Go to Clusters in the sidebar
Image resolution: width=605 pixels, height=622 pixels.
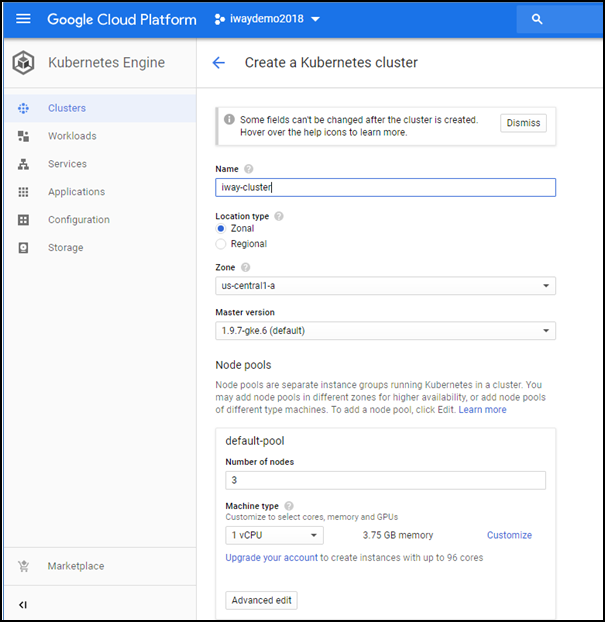(x=100, y=108)
